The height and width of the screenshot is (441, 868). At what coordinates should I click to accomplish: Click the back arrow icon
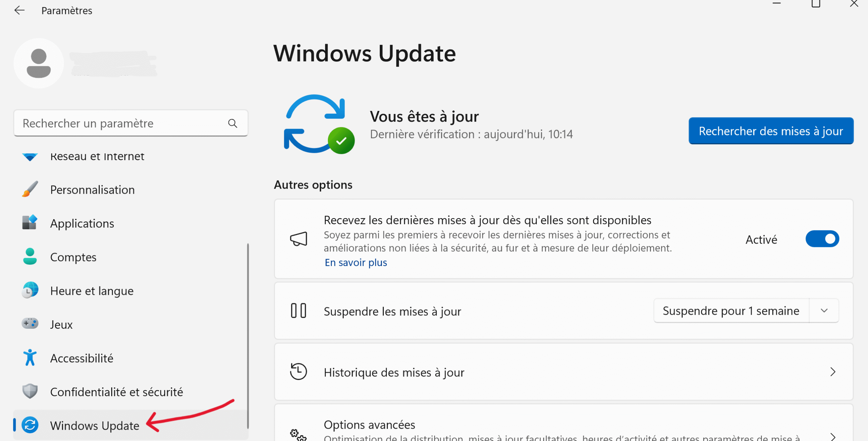[19, 11]
